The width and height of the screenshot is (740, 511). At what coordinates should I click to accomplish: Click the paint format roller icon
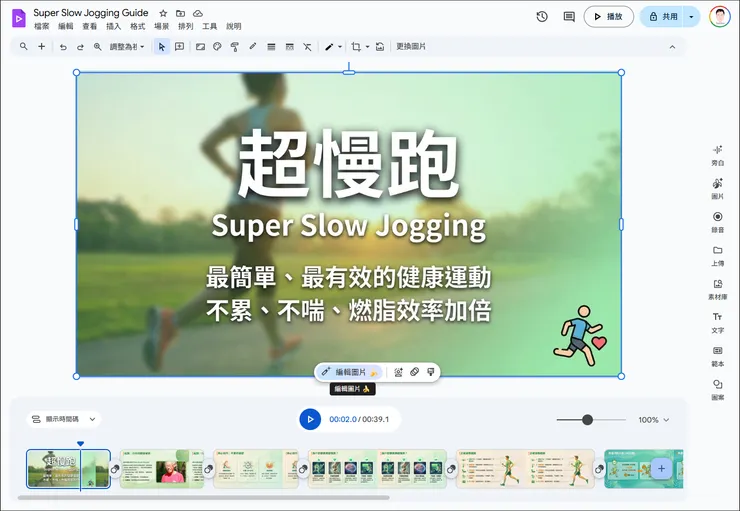coord(235,47)
